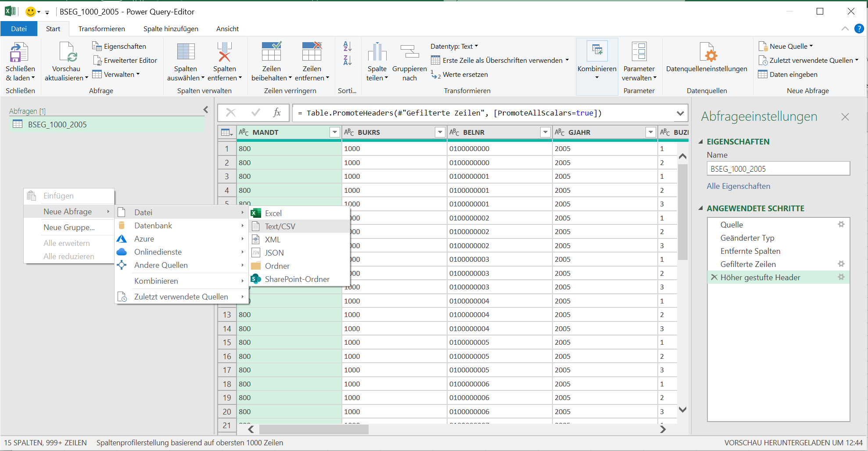Open the MANDT column filter dropdown
This screenshot has width=868, height=451.
pos(334,132)
